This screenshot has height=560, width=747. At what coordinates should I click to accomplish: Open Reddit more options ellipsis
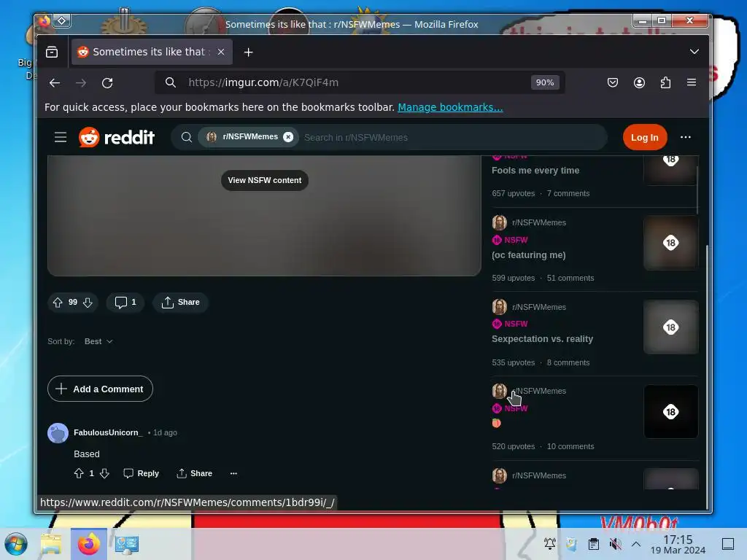coord(685,137)
